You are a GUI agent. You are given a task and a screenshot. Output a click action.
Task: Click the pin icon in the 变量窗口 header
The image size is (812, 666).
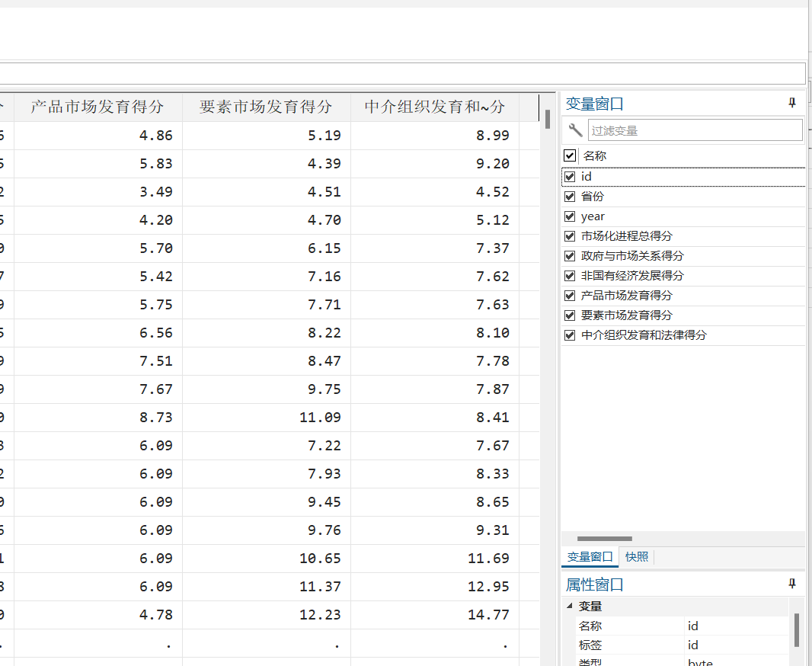tap(792, 104)
